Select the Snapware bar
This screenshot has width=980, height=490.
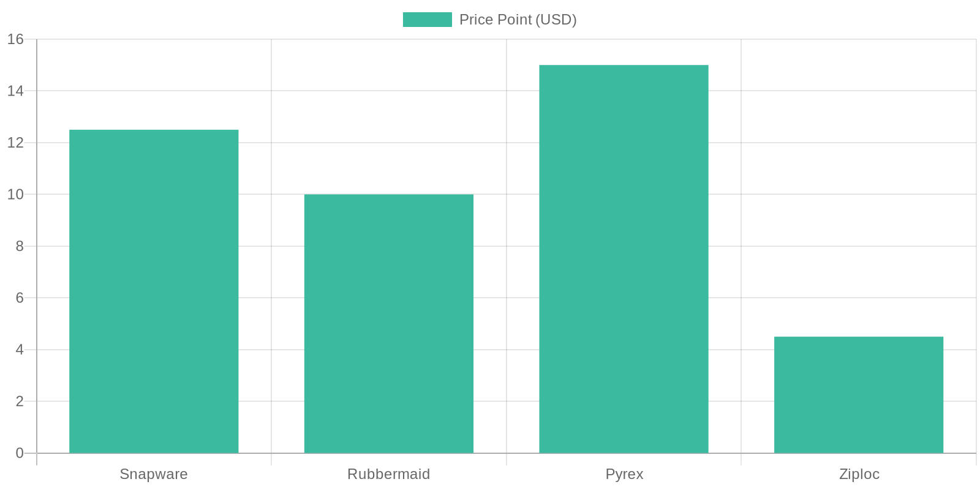coord(154,292)
